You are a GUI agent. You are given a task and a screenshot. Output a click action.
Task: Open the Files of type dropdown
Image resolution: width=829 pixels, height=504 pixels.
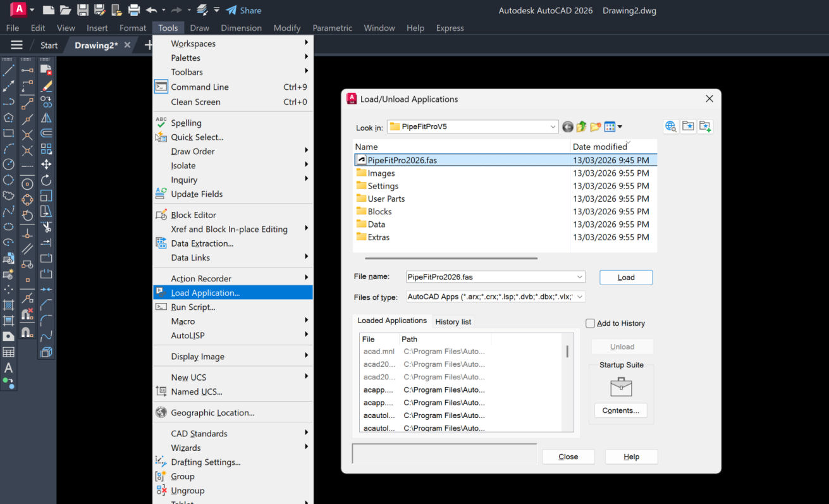(579, 297)
